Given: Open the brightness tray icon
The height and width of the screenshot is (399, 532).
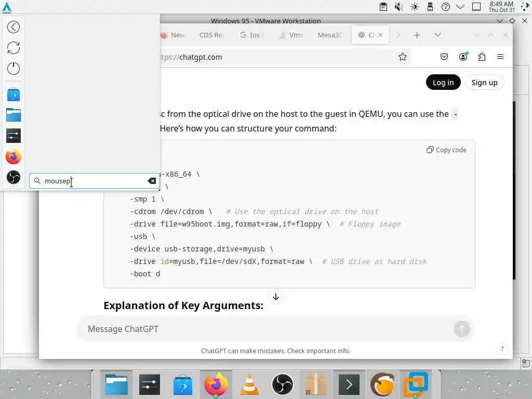Looking at the screenshot, I should pyautogui.click(x=414, y=7).
